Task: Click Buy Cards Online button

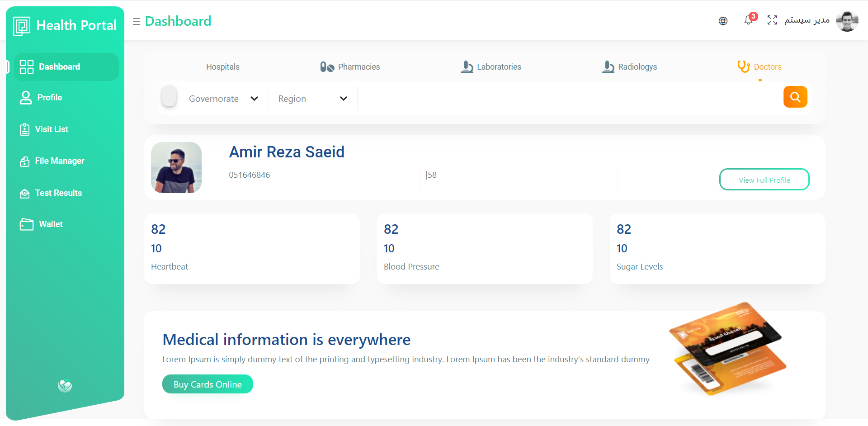Action: pyautogui.click(x=208, y=384)
